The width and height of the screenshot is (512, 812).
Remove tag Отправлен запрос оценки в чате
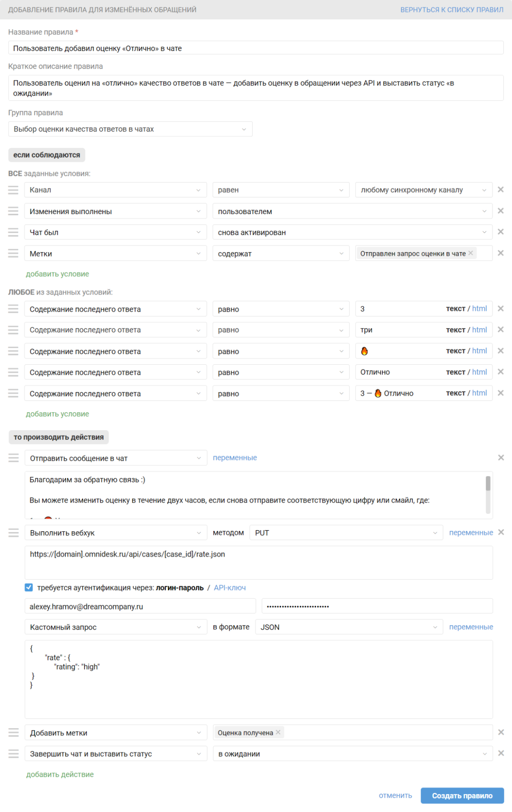[471, 253]
